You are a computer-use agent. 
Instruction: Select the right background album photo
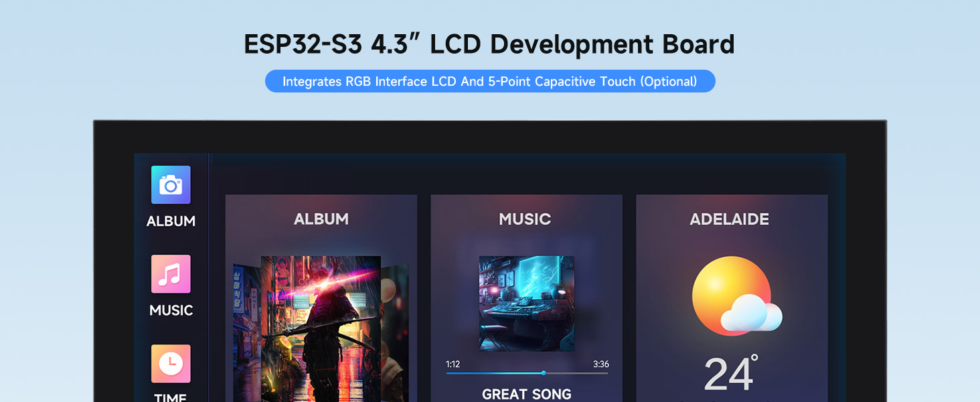[x=394, y=333]
